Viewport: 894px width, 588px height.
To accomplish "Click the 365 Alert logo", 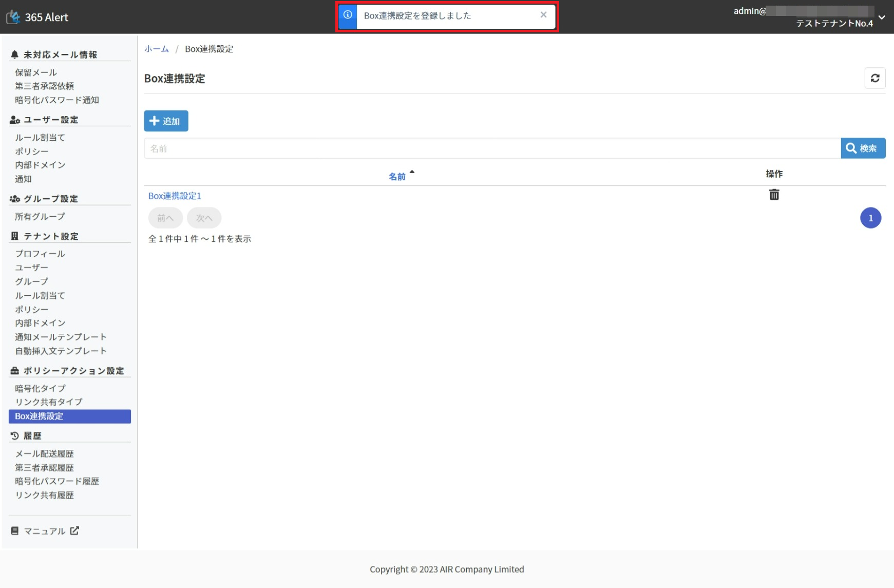I will click(x=37, y=17).
